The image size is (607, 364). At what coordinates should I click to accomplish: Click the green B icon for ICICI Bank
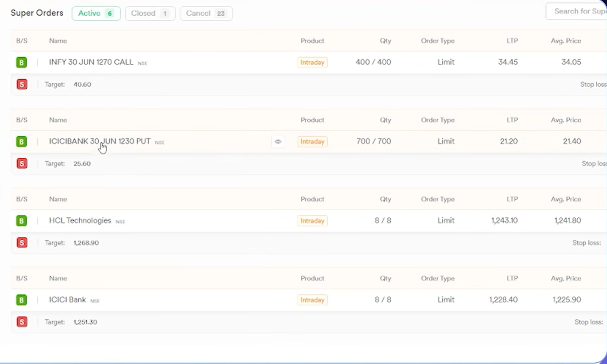pyautogui.click(x=21, y=300)
